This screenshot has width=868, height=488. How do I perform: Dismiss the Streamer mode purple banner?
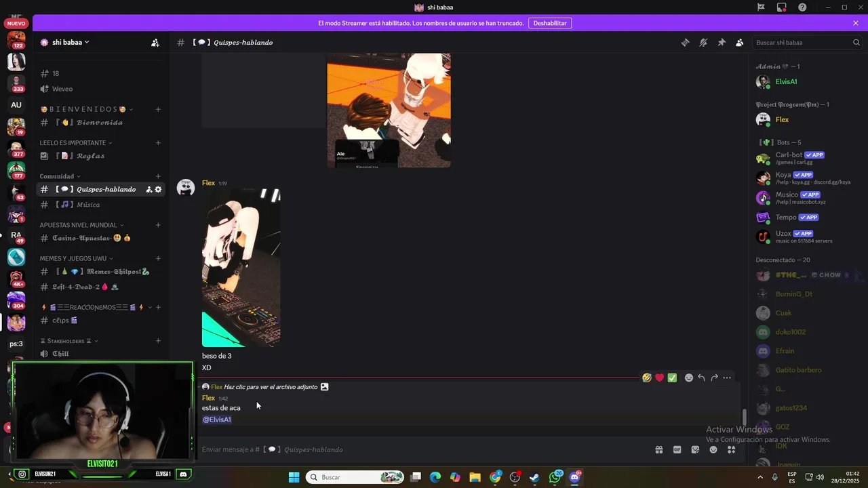pyautogui.click(x=856, y=23)
